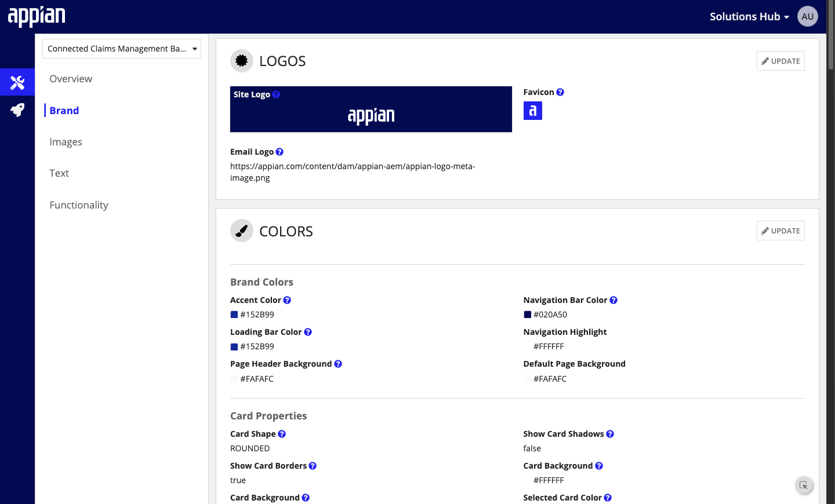Open the tools (wrench) sidebar icon

tap(17, 82)
